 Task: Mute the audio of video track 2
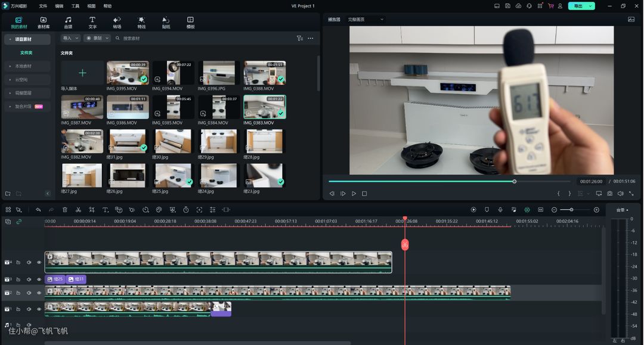coord(29,293)
